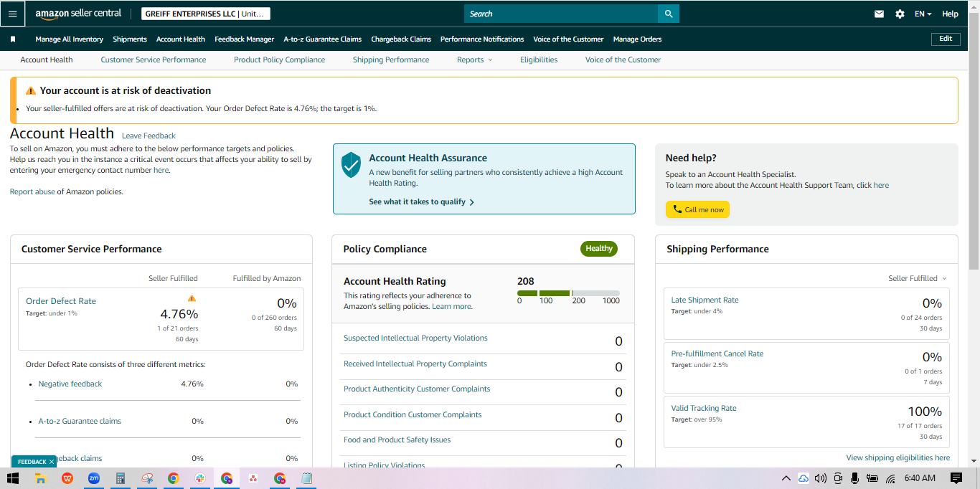Click the green Healthy status badge
This screenshot has width=980, height=489.
point(599,249)
